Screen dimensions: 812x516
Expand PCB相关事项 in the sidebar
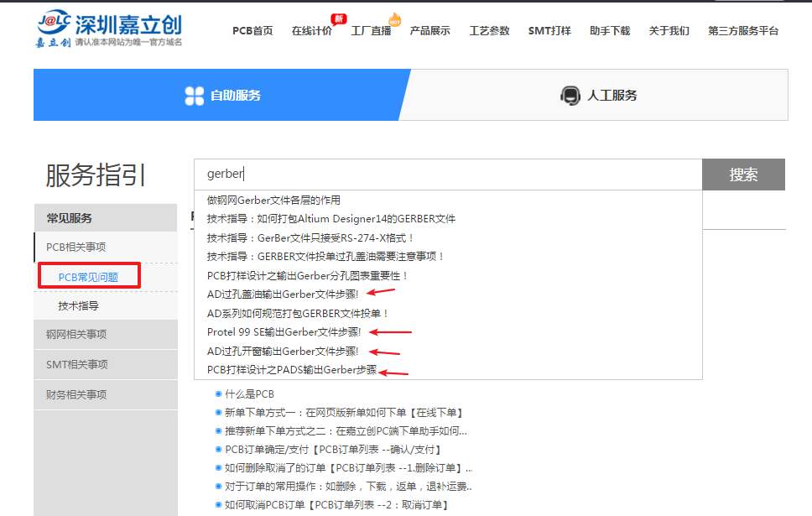coord(76,247)
